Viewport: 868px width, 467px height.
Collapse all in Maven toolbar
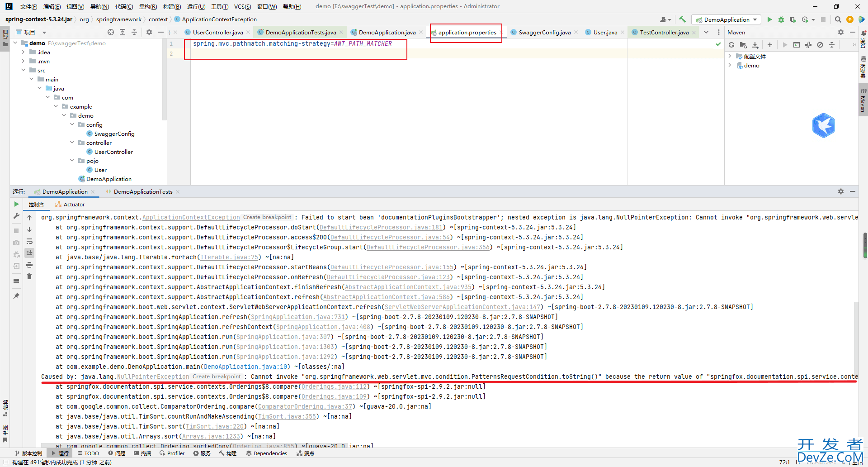point(832,45)
